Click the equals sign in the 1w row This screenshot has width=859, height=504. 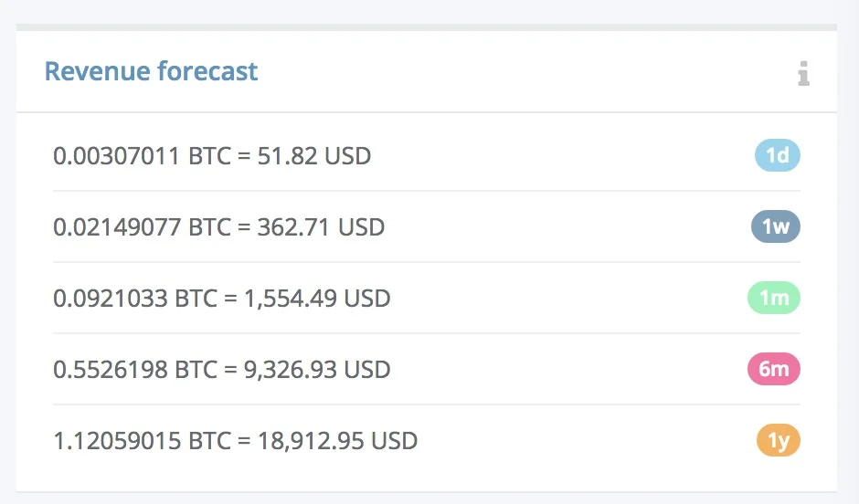243,227
